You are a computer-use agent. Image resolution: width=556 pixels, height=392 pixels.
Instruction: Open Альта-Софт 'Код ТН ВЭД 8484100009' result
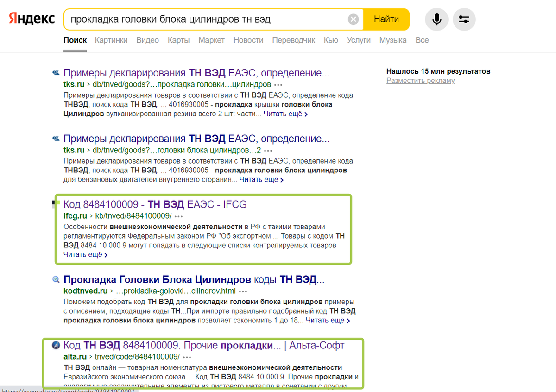pos(204,345)
